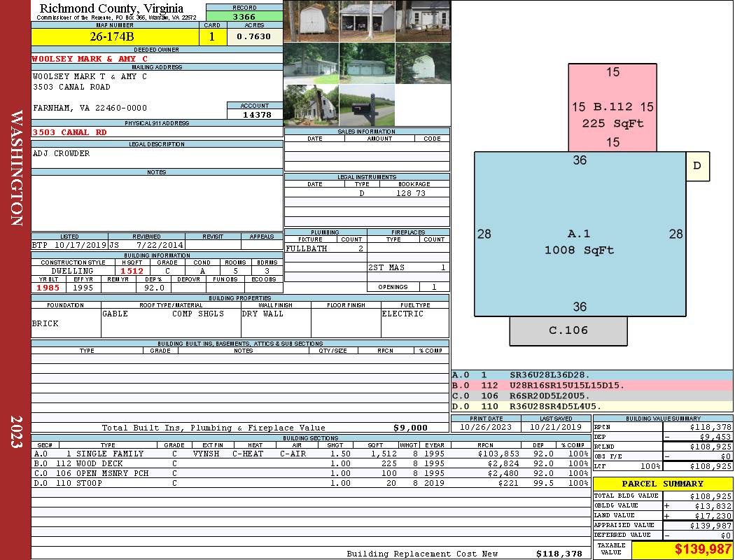Open the white shed photo thumbnail
735x560 pixels.
tap(311, 22)
